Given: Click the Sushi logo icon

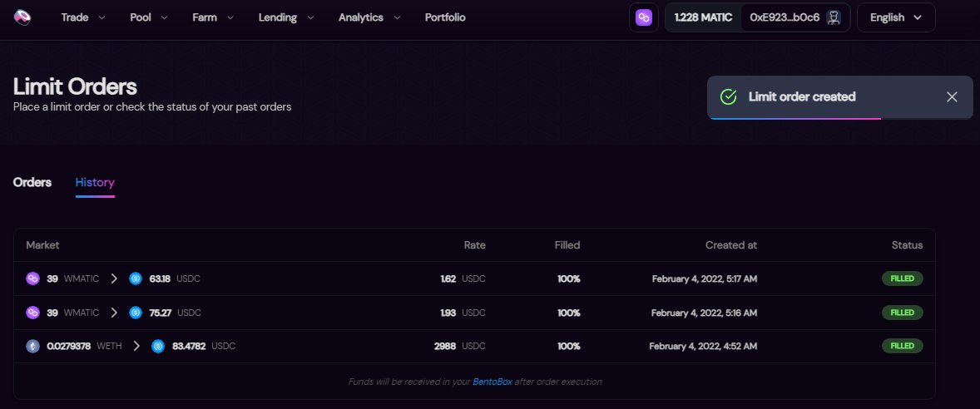Looking at the screenshot, I should coord(22,17).
